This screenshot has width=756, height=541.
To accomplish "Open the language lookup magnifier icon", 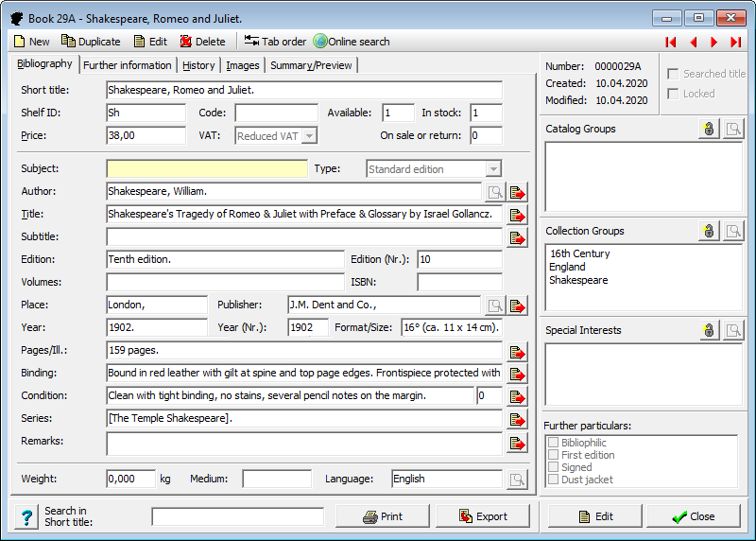I will 517,480.
